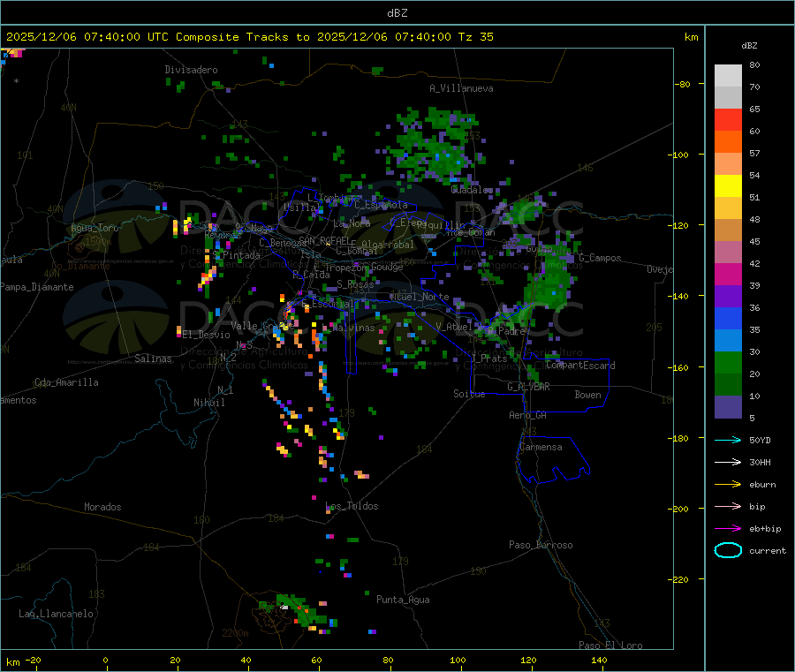The height and width of the screenshot is (672, 795).
Task: Select the dark purple 10-5 dBZ color swatch
Action: point(728,407)
